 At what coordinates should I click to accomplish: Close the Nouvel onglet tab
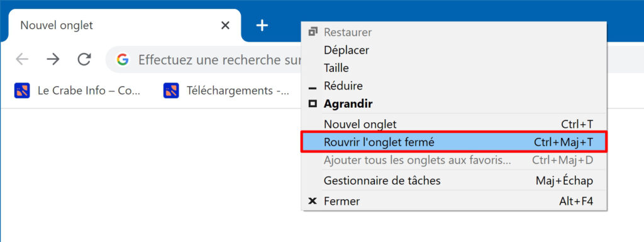point(225,25)
